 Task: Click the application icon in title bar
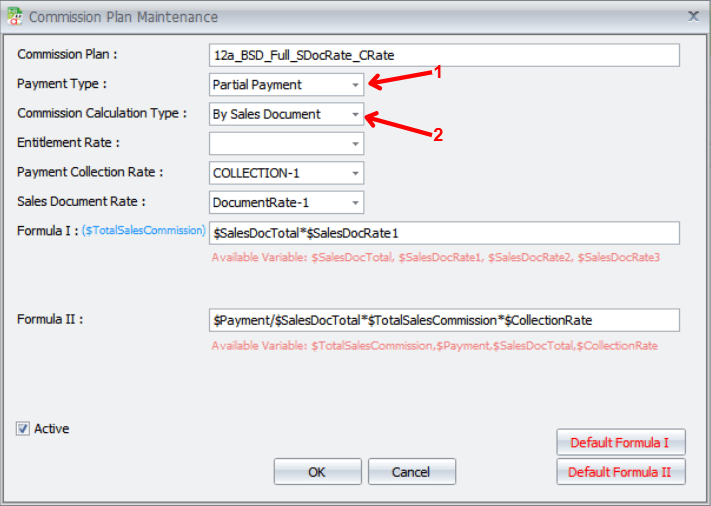[14, 17]
